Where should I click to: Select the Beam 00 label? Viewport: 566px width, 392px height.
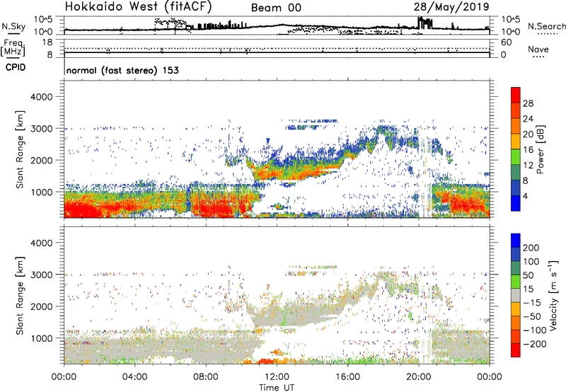276,8
